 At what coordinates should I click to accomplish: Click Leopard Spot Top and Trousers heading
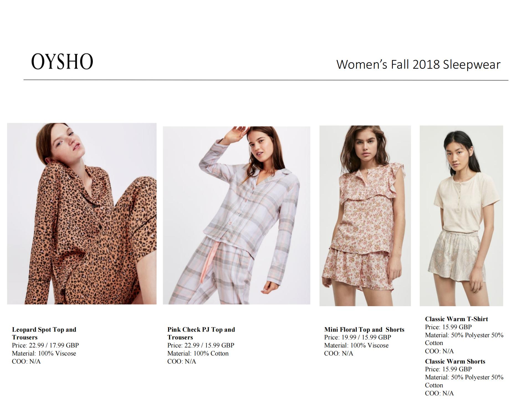point(44,333)
